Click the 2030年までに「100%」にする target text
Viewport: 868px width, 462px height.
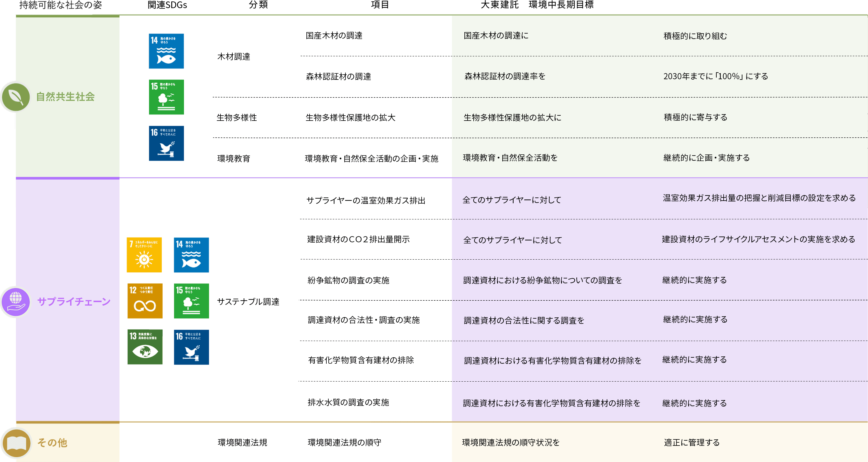[715, 76]
